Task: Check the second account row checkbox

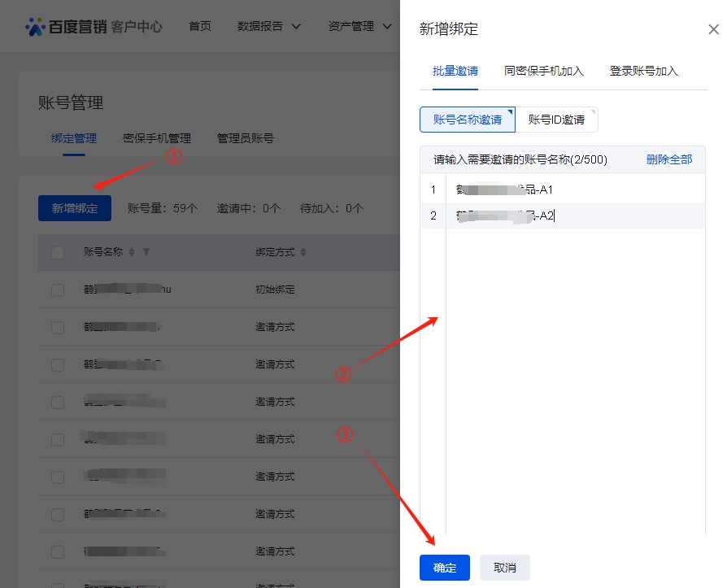Action: (58, 327)
